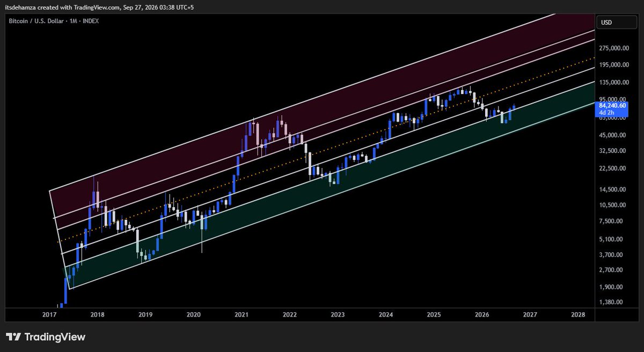Click the 4d 2h candle countdown
Screen dimensions: 644x352
tap(606, 113)
